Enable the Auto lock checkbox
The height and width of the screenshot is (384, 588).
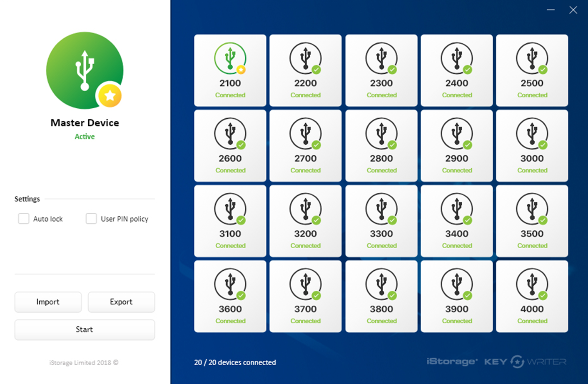tap(24, 219)
